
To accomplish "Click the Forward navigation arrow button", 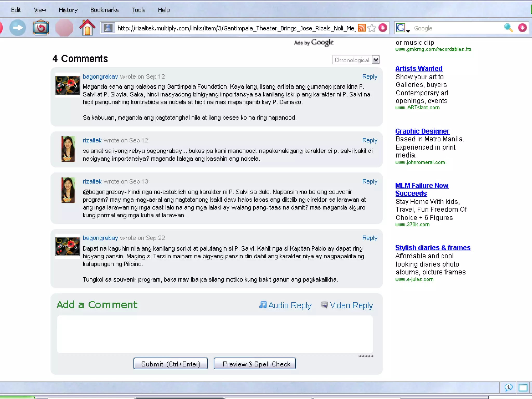I will click(x=17, y=28).
